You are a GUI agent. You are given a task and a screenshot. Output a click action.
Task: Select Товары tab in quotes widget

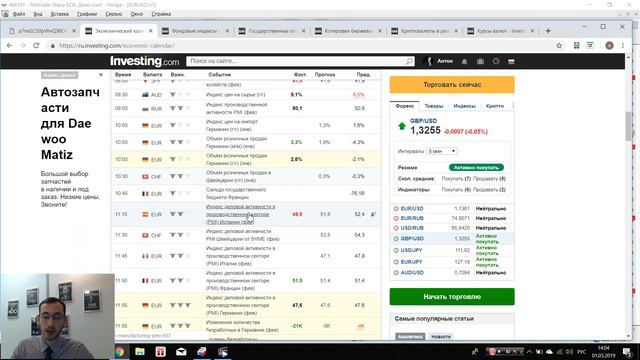pyautogui.click(x=433, y=106)
